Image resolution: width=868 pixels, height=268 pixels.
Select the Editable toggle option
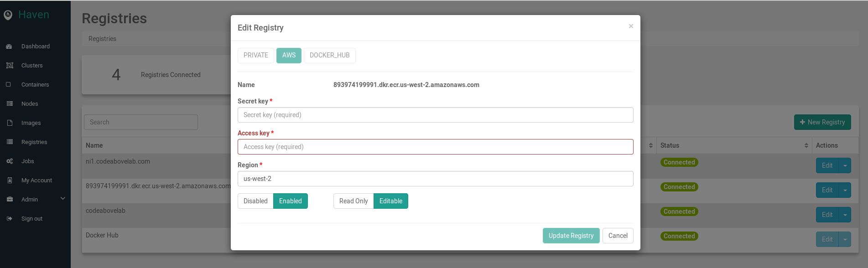click(390, 201)
